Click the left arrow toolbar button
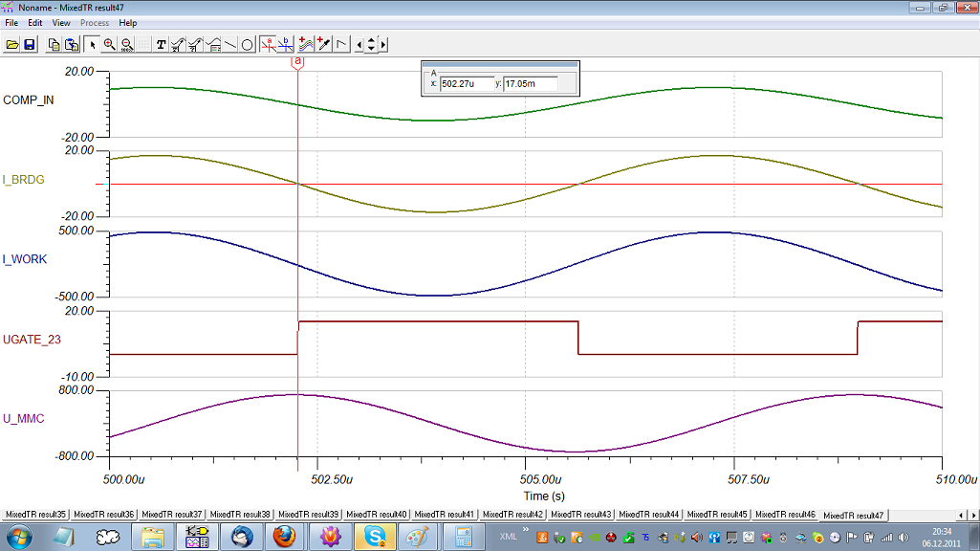Image resolution: width=980 pixels, height=551 pixels. click(x=359, y=44)
